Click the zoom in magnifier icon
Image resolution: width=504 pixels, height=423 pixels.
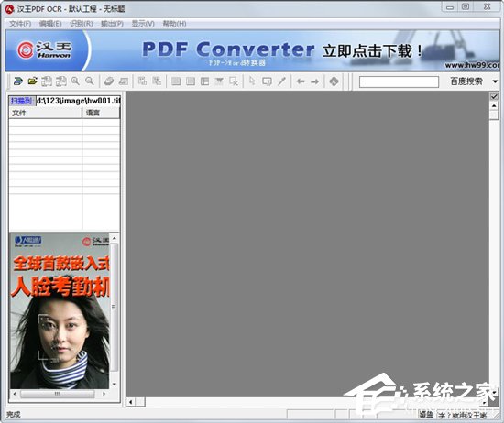75,81
